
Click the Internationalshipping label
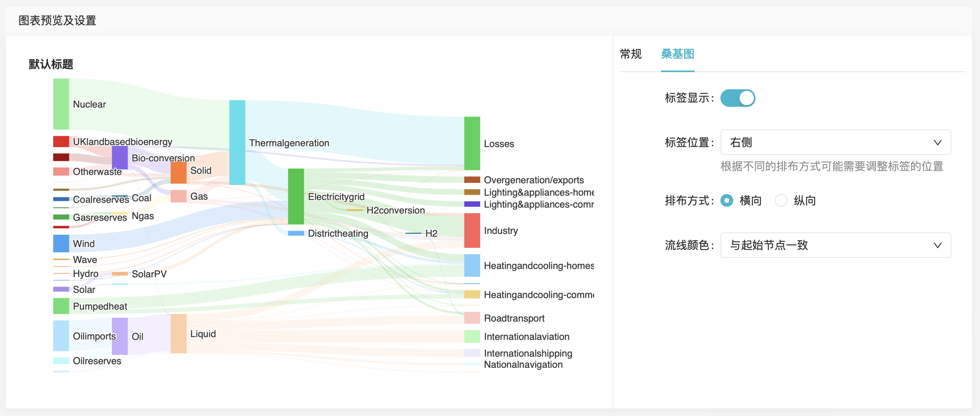tap(528, 353)
